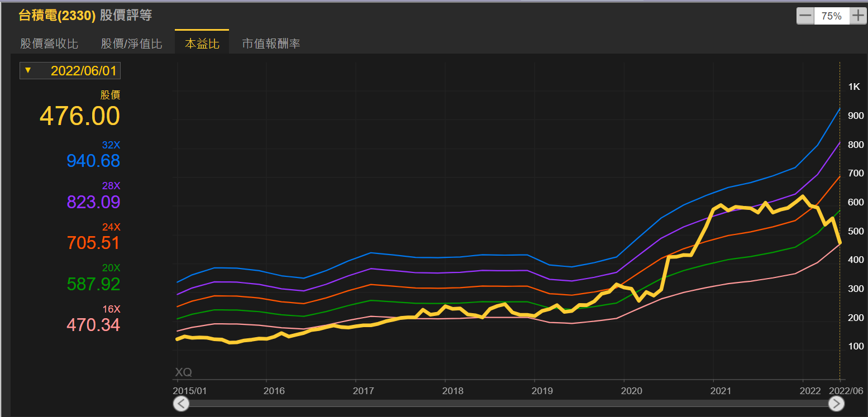Select the 本益比 tab
Image resolution: width=868 pixels, height=417 pixels.
pyautogui.click(x=202, y=44)
